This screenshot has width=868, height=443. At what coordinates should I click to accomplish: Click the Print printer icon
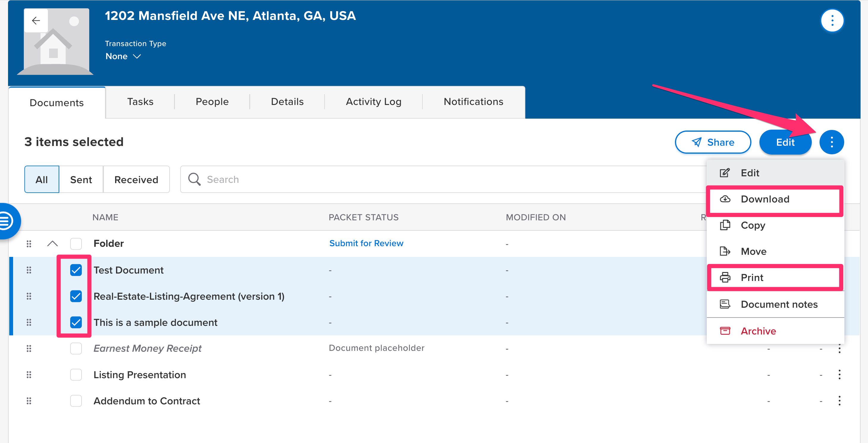tap(725, 278)
